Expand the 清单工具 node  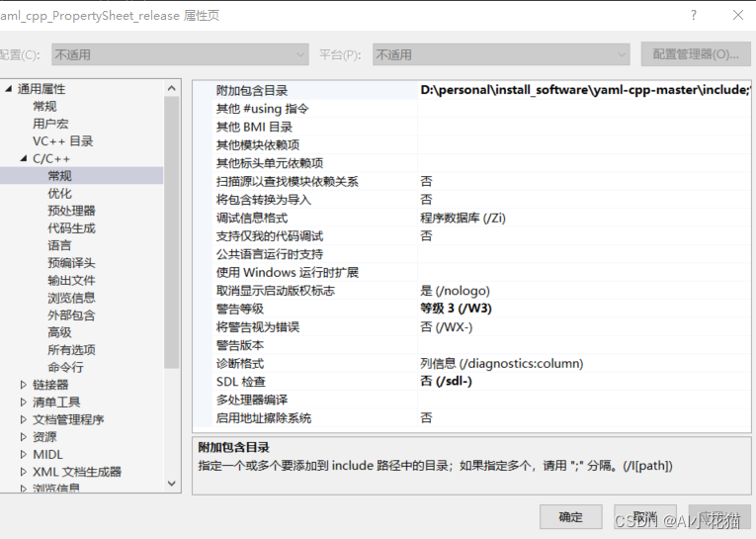(23, 402)
